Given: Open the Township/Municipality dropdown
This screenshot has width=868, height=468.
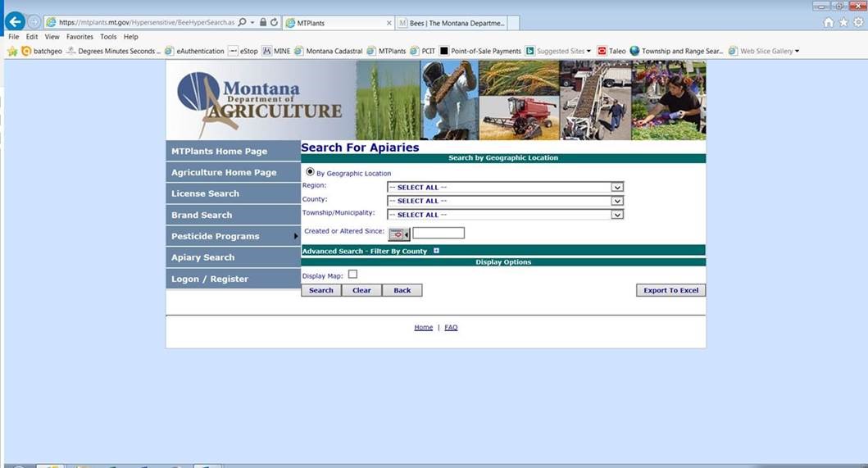Looking at the screenshot, I should [617, 215].
